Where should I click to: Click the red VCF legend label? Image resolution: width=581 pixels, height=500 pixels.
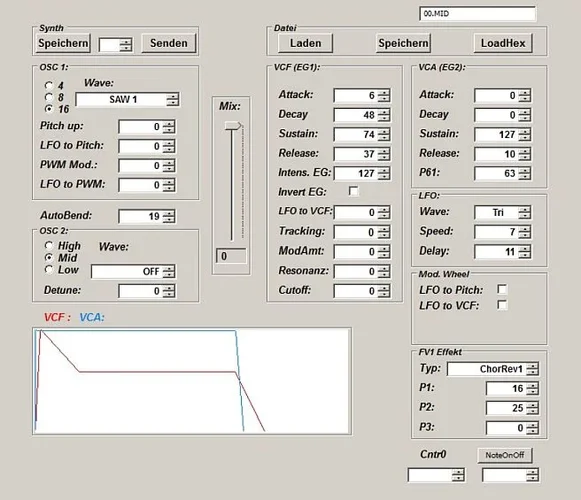coord(57,317)
